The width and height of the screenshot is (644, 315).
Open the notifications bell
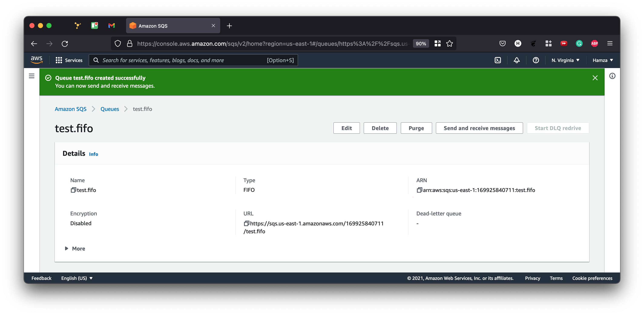point(516,60)
